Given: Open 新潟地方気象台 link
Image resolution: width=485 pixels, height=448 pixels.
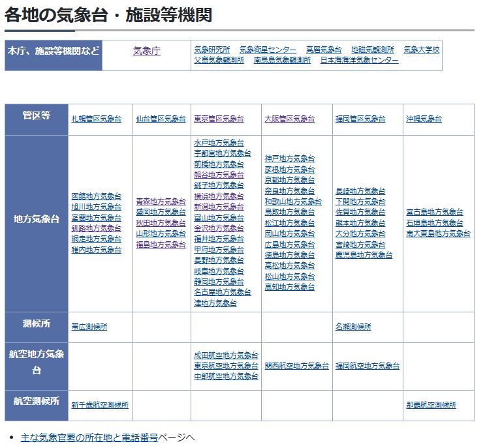Looking at the screenshot, I should pos(219,207).
